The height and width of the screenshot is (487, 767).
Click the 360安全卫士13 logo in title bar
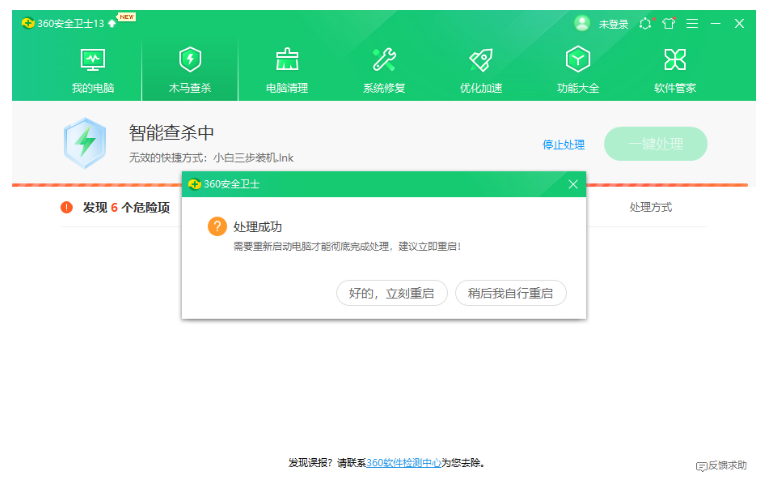click(62, 24)
